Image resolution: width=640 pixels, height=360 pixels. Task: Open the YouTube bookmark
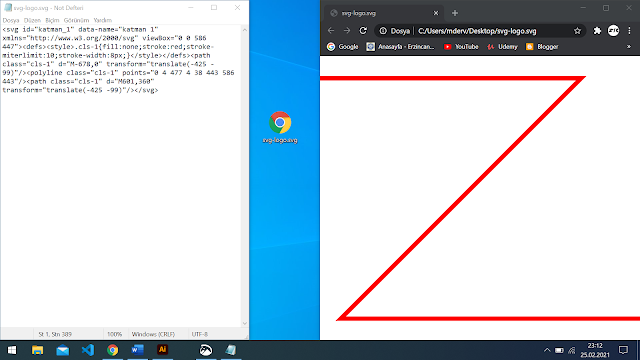tap(461, 47)
